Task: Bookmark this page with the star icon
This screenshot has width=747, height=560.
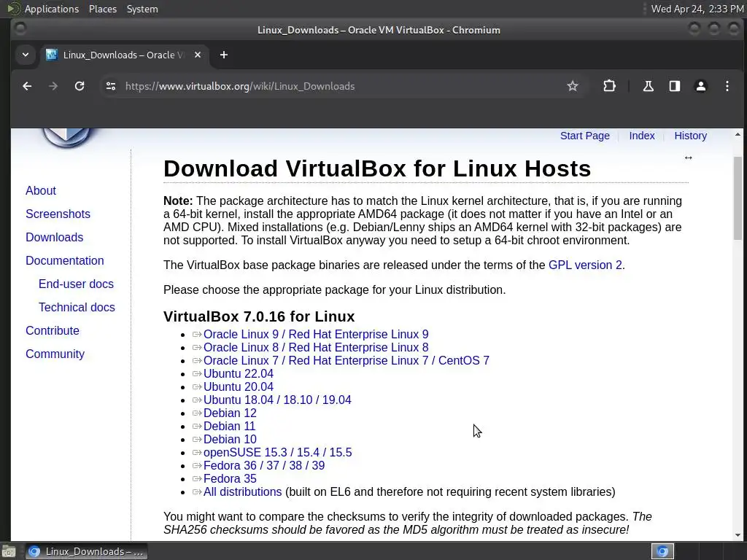Action: (x=573, y=86)
